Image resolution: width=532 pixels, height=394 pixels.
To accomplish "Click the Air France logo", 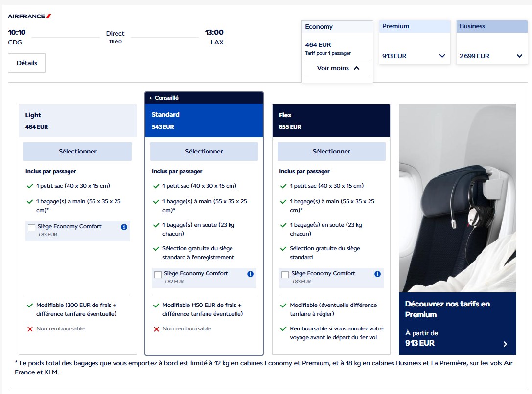I will pyautogui.click(x=29, y=16).
